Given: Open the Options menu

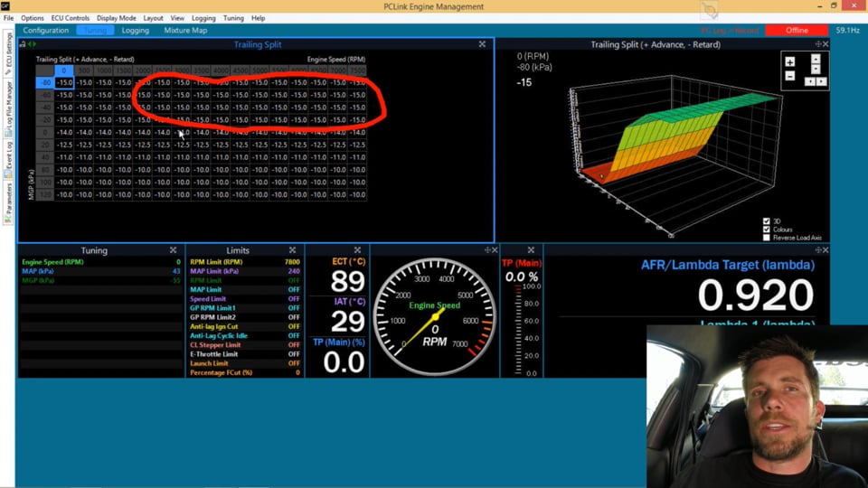Looking at the screenshot, I should pos(33,18).
